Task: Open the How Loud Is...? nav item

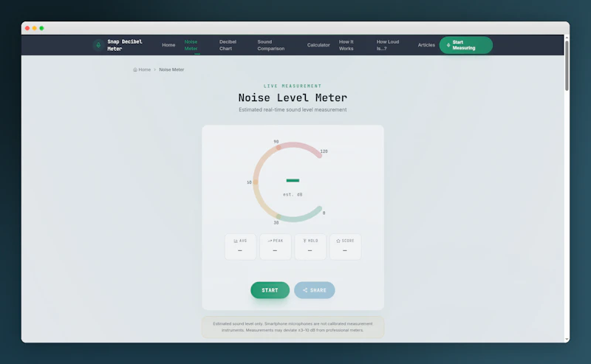Action: tap(387, 45)
